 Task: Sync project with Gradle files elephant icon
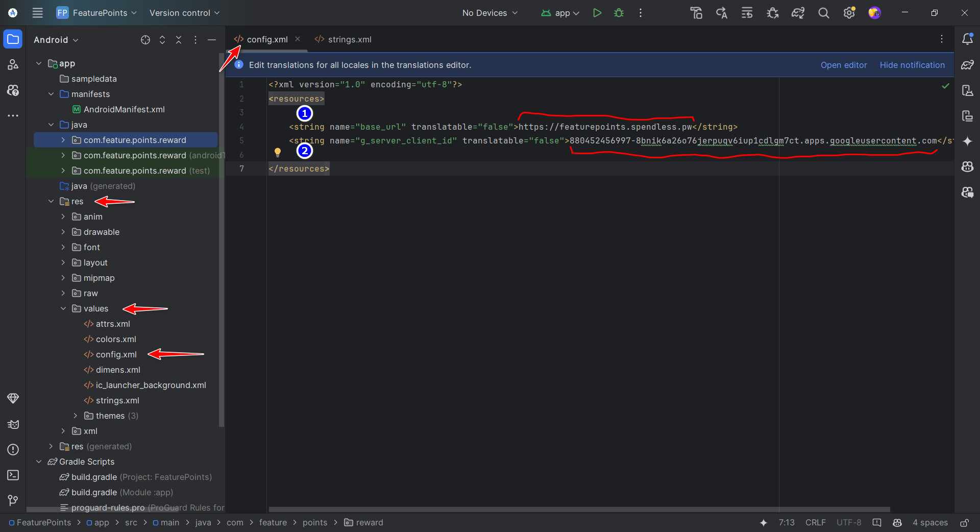pos(798,13)
